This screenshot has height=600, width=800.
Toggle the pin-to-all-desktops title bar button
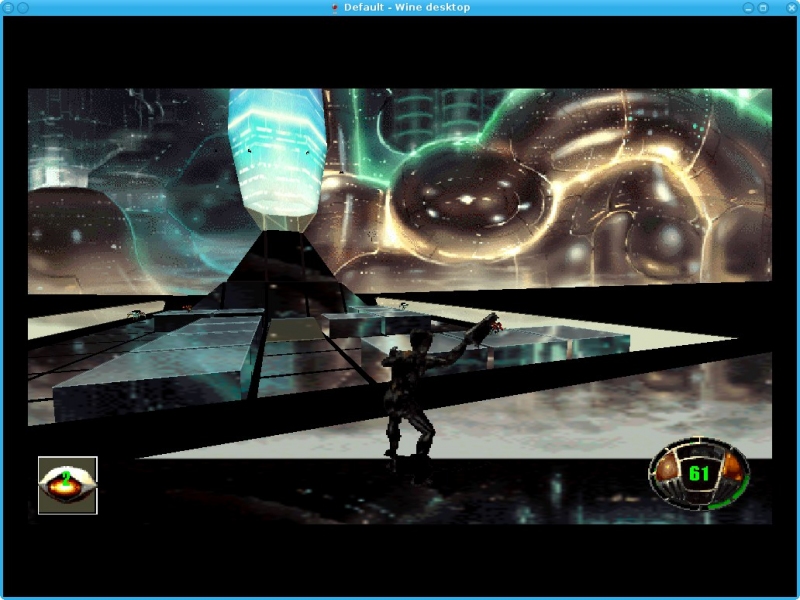pyautogui.click(x=23, y=8)
